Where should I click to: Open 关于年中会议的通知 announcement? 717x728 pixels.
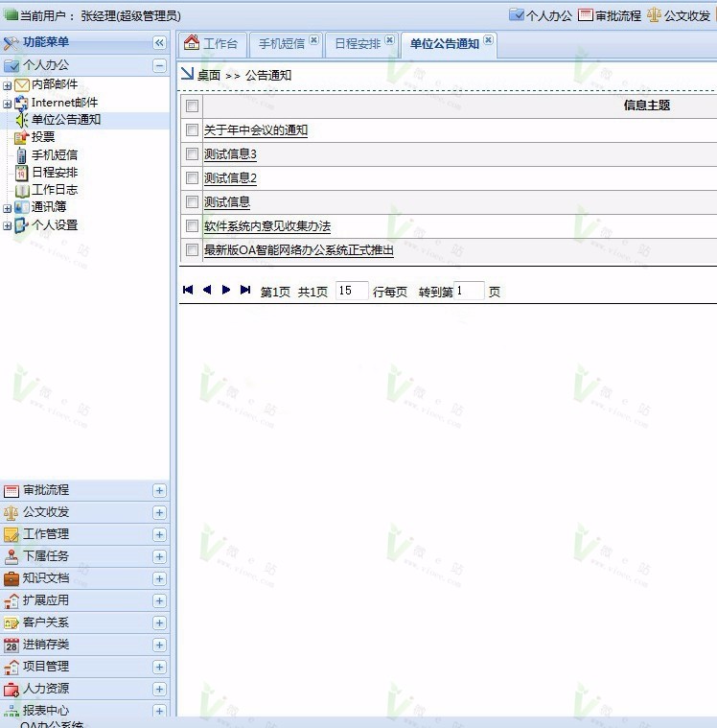[x=256, y=130]
